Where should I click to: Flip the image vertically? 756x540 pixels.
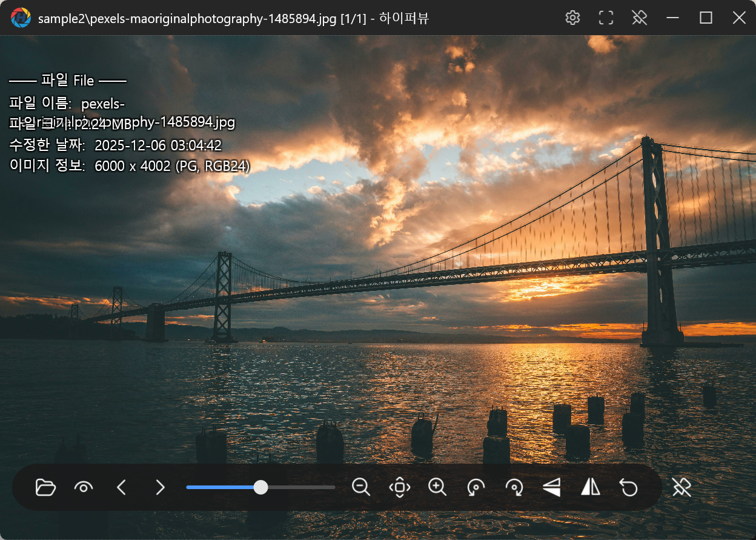552,487
